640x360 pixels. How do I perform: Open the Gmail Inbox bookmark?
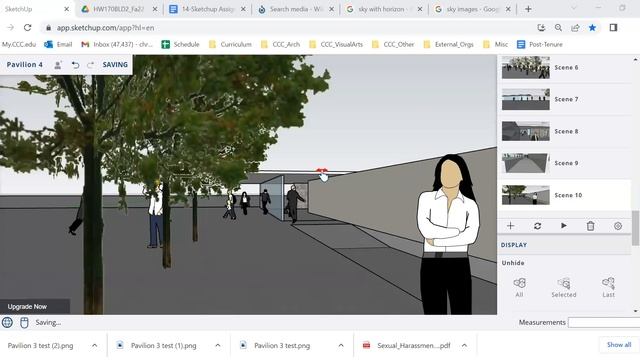tap(117, 44)
